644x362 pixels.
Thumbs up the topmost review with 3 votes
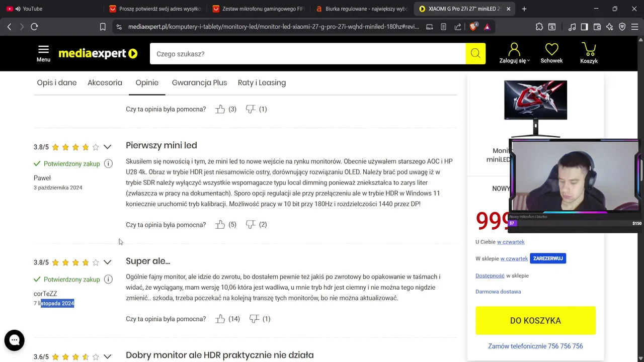220,109
